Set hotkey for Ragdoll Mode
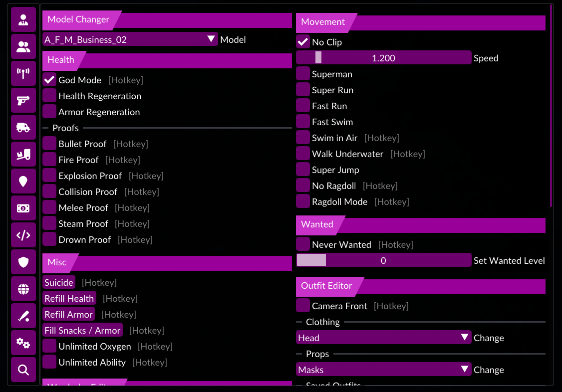 coord(392,201)
